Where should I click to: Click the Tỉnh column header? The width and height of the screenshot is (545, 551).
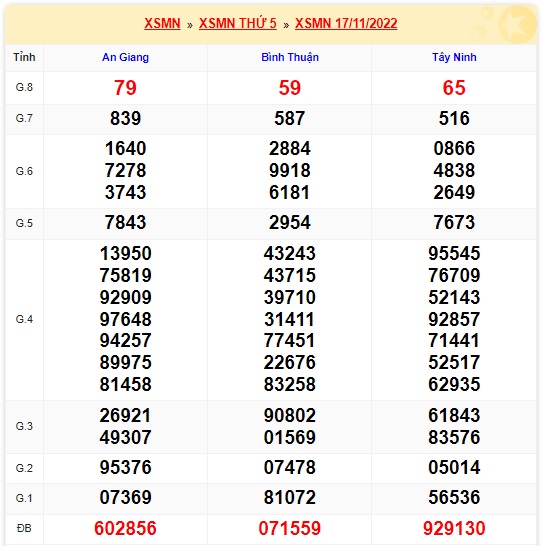(24, 57)
